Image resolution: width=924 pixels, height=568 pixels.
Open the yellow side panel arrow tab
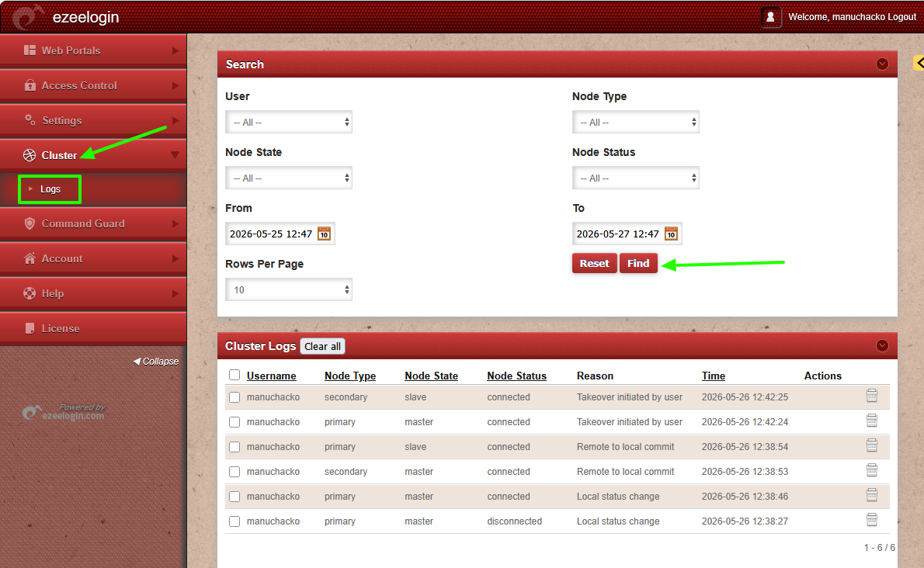(x=919, y=63)
